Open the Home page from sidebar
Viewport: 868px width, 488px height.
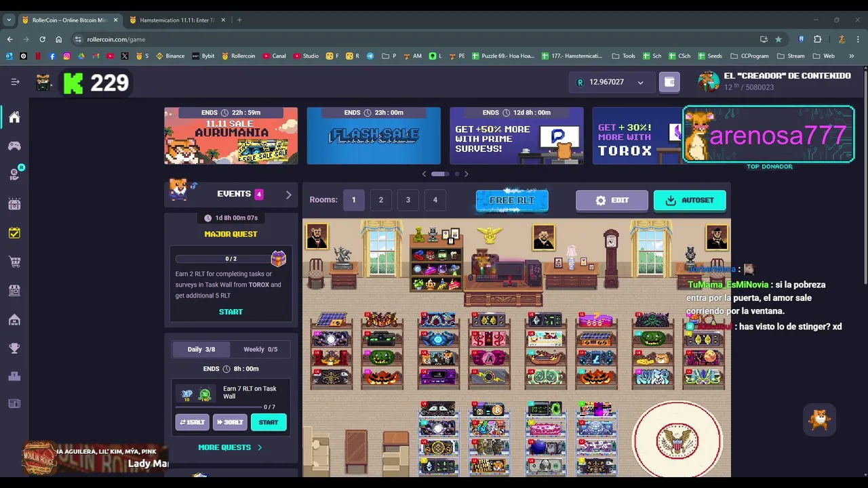tap(14, 117)
